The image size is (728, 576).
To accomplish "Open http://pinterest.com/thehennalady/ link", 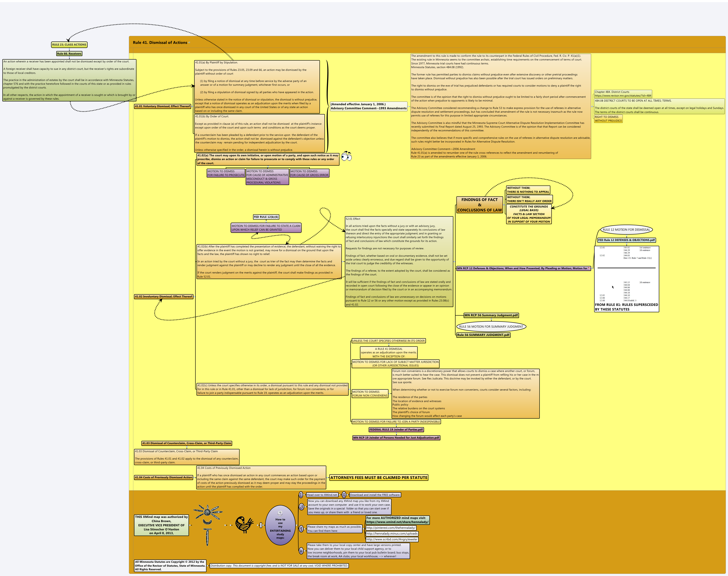I will pyautogui.click(x=391, y=528).
